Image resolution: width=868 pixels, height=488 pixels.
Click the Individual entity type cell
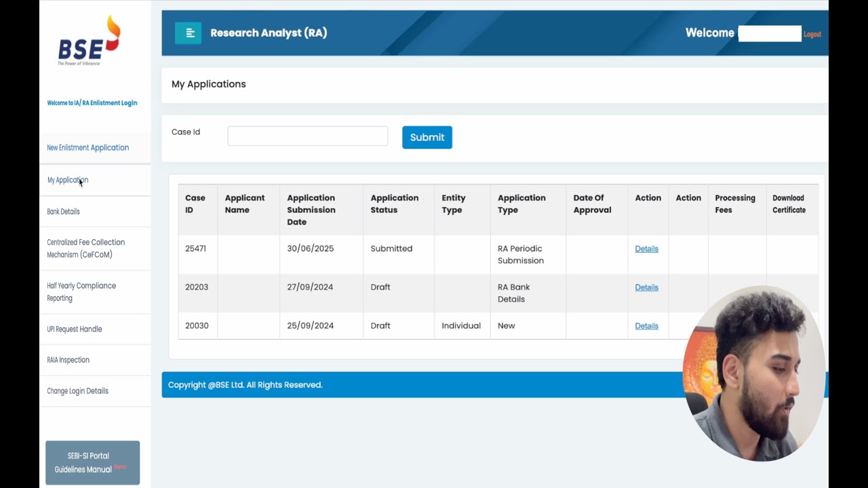(x=461, y=326)
